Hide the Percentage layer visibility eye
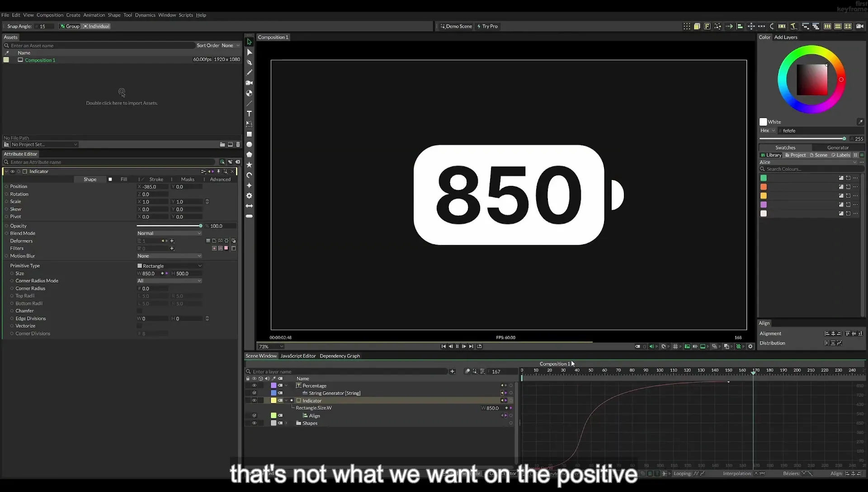The width and height of the screenshot is (868, 492). [254, 386]
